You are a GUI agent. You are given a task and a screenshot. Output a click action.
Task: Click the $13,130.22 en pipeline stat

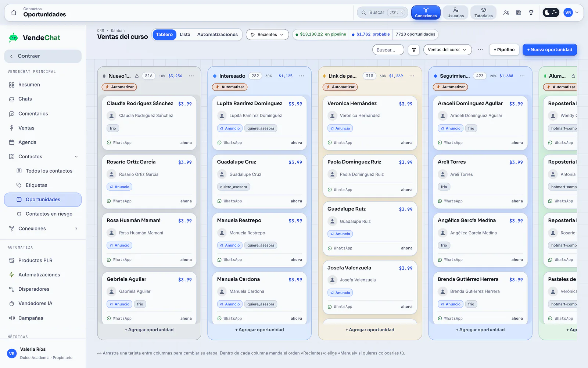click(x=320, y=34)
